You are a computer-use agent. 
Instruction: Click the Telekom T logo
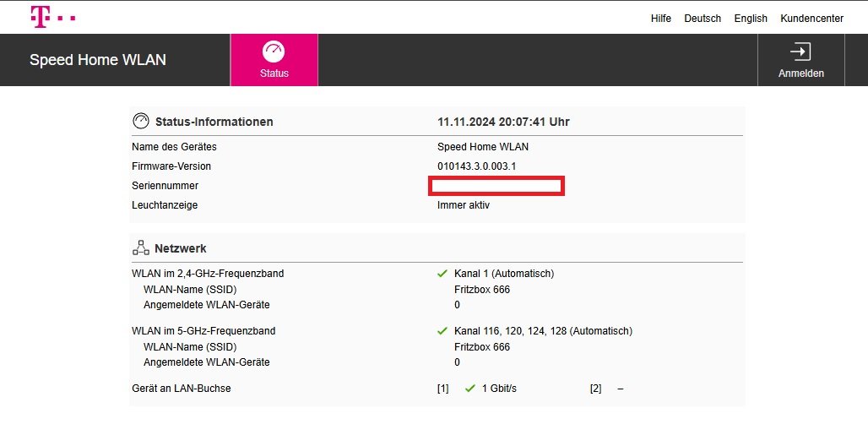pos(52,17)
